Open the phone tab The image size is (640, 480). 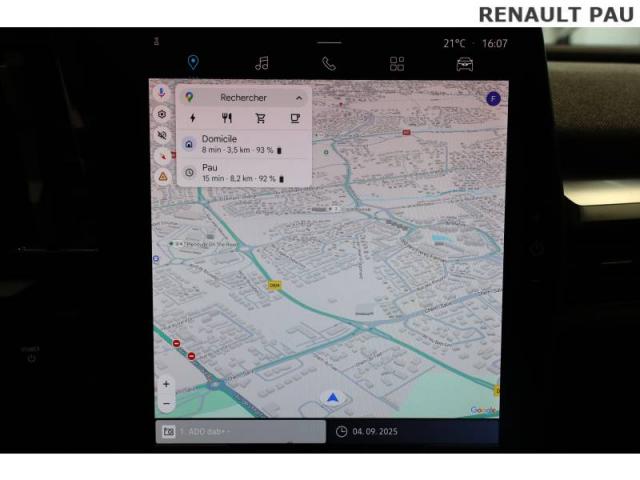pyautogui.click(x=329, y=64)
